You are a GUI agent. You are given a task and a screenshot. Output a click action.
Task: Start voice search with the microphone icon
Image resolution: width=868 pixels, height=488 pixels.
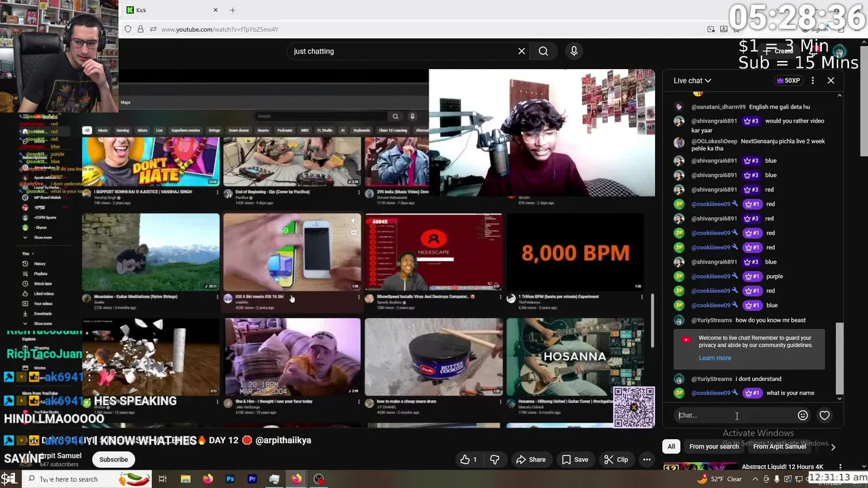tap(574, 51)
